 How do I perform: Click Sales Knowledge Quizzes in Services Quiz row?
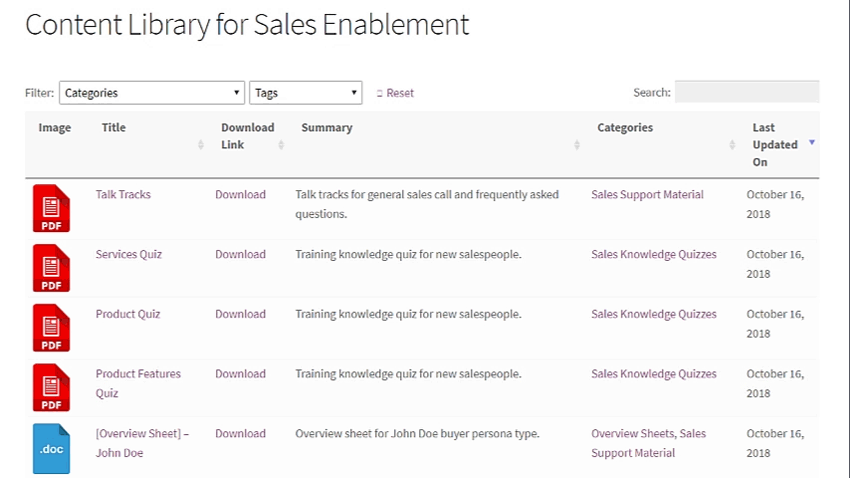click(x=654, y=254)
